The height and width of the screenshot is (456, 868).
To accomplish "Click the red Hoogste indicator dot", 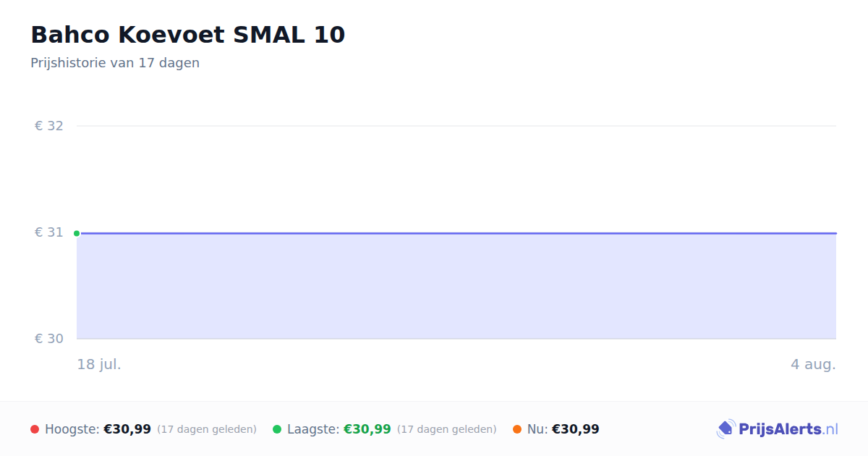I will coord(35,429).
